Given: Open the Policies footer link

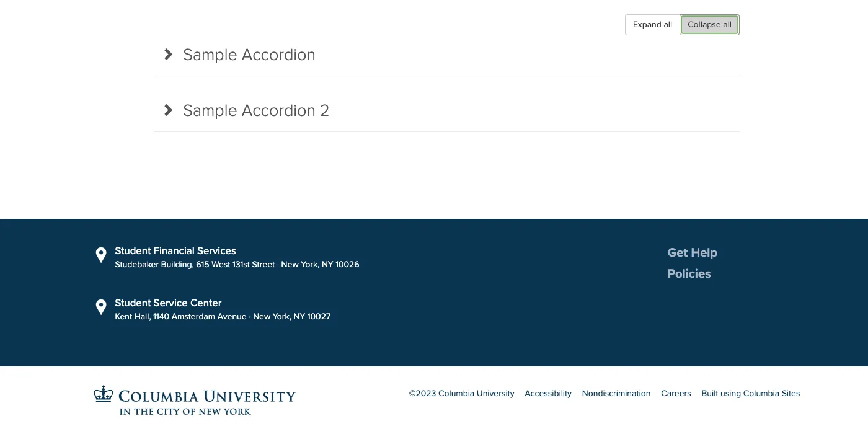Looking at the screenshot, I should pos(689,274).
